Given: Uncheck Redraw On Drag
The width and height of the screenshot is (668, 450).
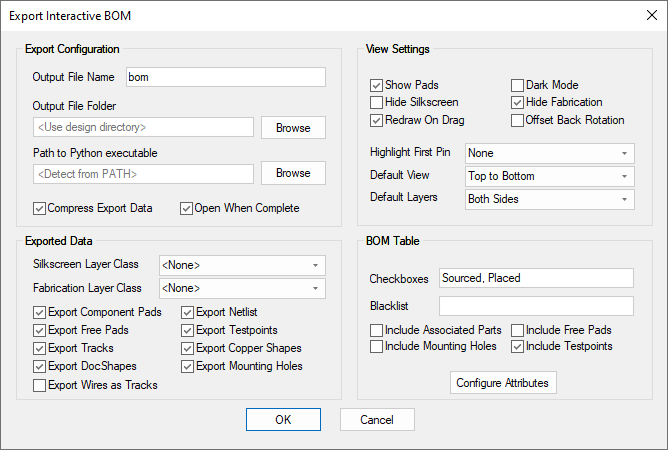Looking at the screenshot, I should point(377,121).
